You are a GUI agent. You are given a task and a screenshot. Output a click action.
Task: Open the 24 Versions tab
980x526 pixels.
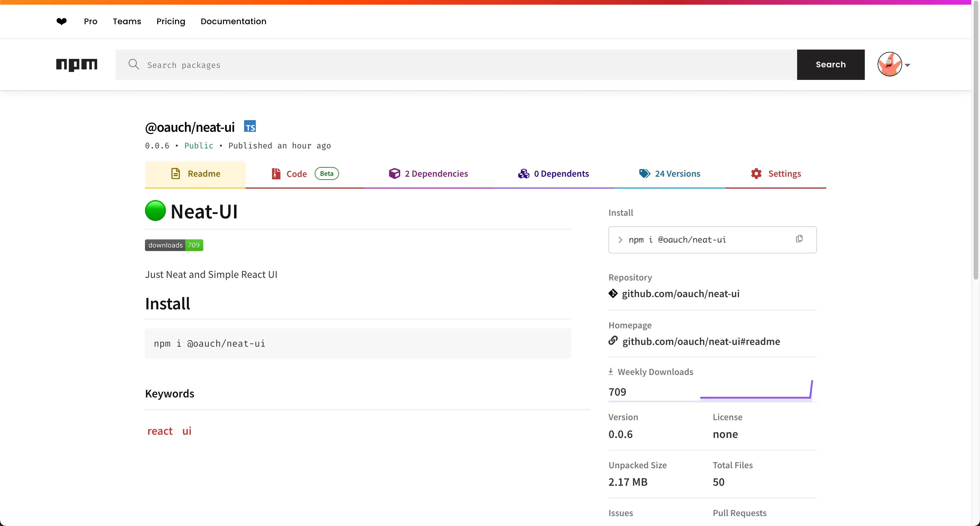click(x=670, y=174)
